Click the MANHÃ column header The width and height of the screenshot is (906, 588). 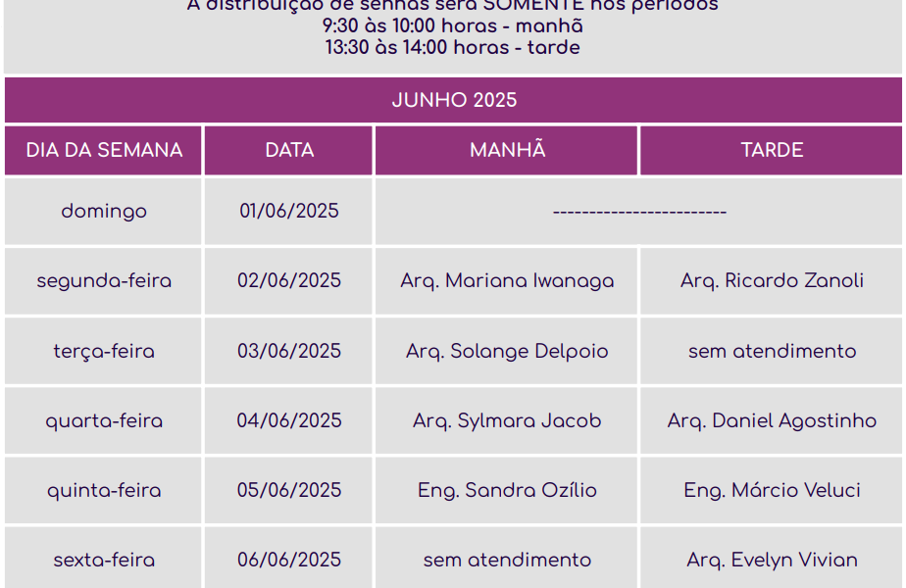[507, 150]
